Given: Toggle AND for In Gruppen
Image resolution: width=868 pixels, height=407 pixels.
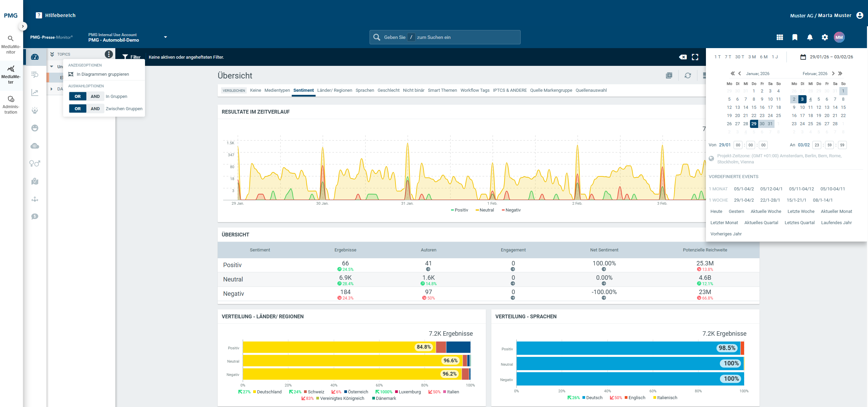Looking at the screenshot, I should 95,97.
